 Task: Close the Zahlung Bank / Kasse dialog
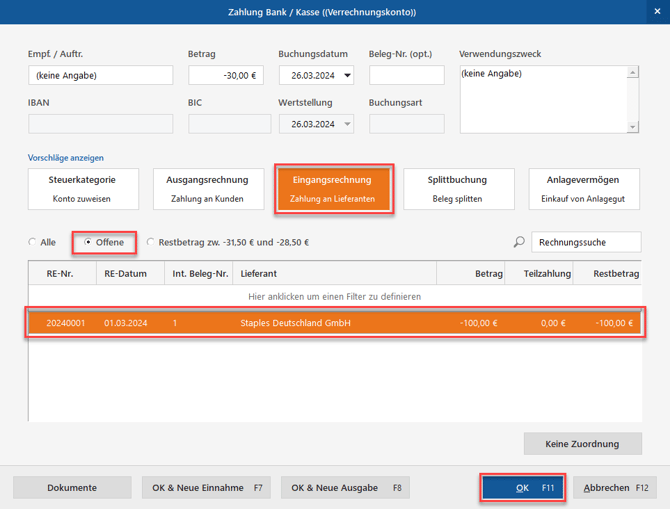coord(654,11)
